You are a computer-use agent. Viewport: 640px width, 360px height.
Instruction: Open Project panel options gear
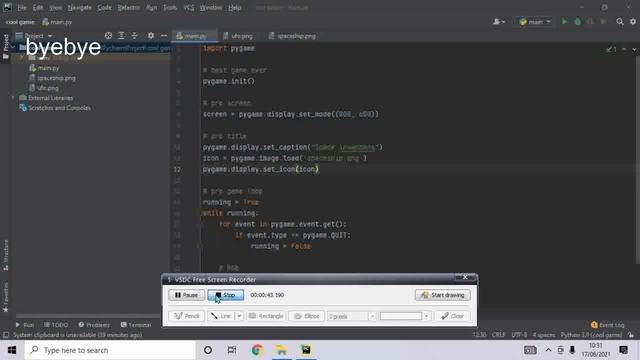[x=151, y=36]
